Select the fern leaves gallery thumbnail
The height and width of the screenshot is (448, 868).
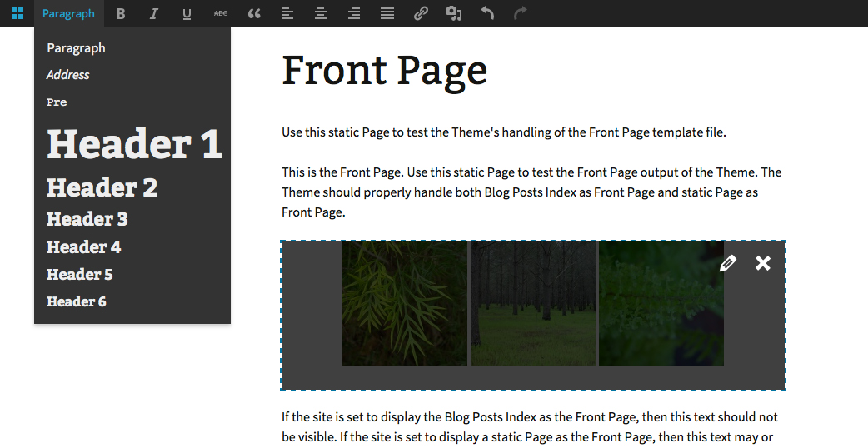tap(405, 304)
